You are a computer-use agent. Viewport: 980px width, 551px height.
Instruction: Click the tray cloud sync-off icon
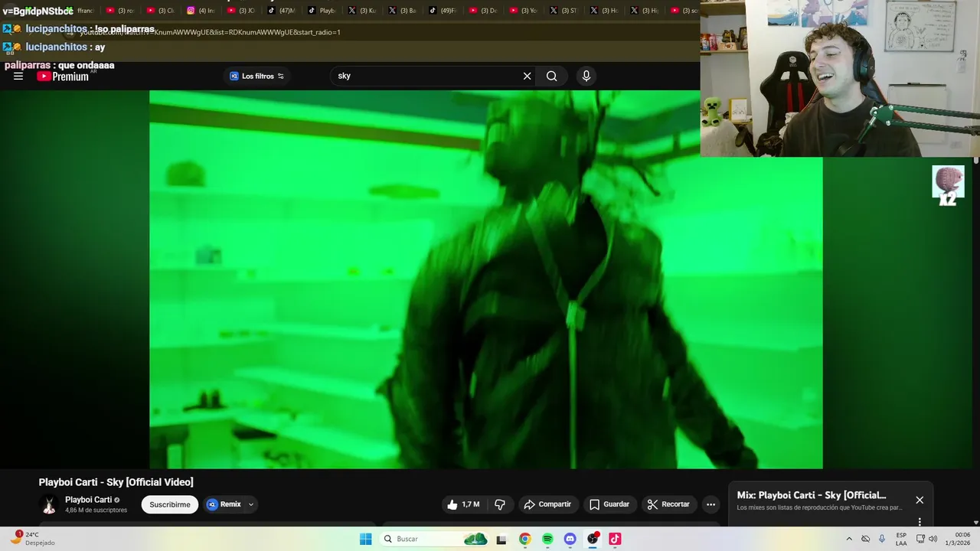coord(865,539)
